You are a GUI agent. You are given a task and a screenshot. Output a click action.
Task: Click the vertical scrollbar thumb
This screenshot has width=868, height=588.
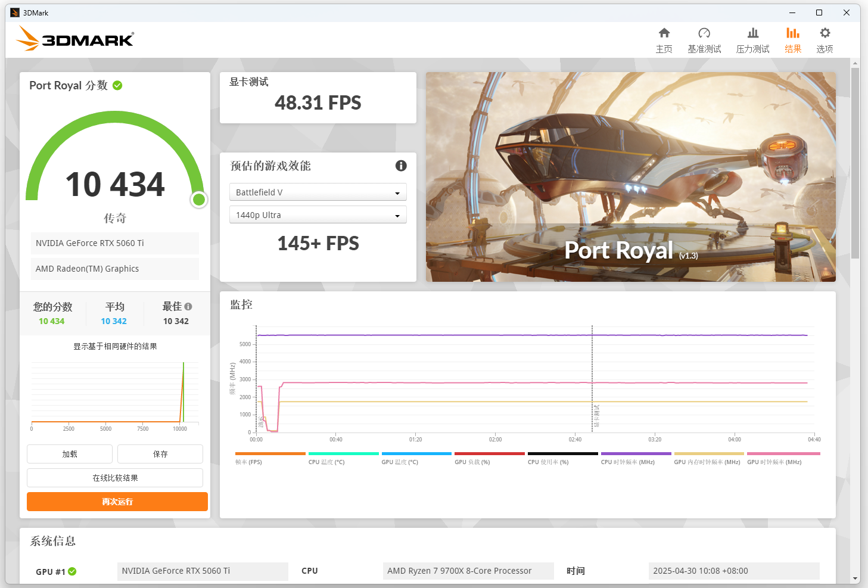click(855, 163)
